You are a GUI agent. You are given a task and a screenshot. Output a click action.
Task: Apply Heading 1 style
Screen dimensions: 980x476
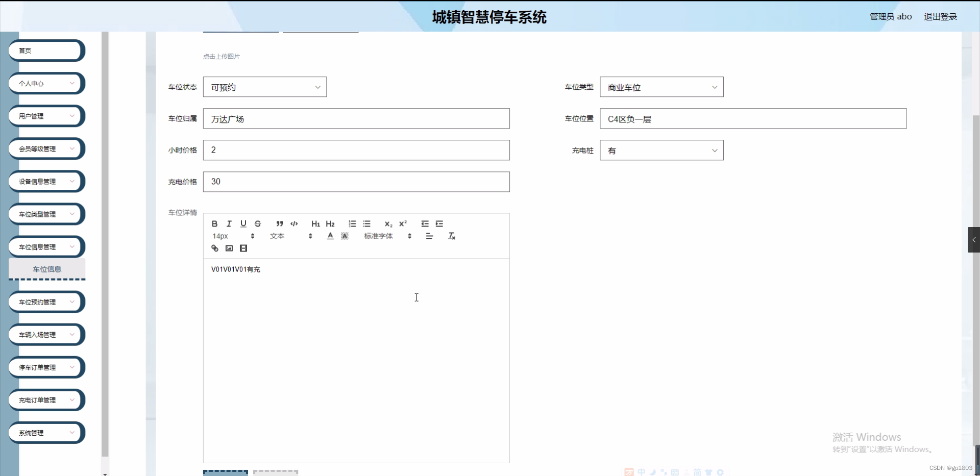click(315, 223)
